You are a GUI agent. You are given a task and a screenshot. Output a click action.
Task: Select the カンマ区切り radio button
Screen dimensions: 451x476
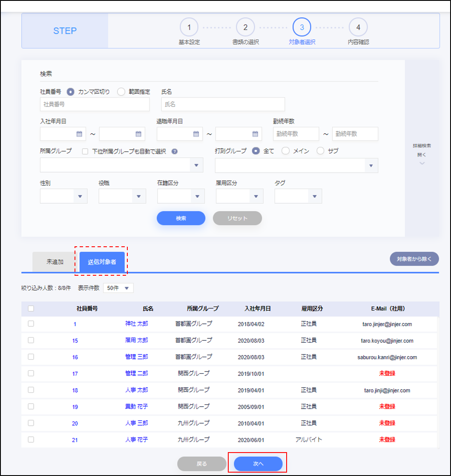(70, 92)
